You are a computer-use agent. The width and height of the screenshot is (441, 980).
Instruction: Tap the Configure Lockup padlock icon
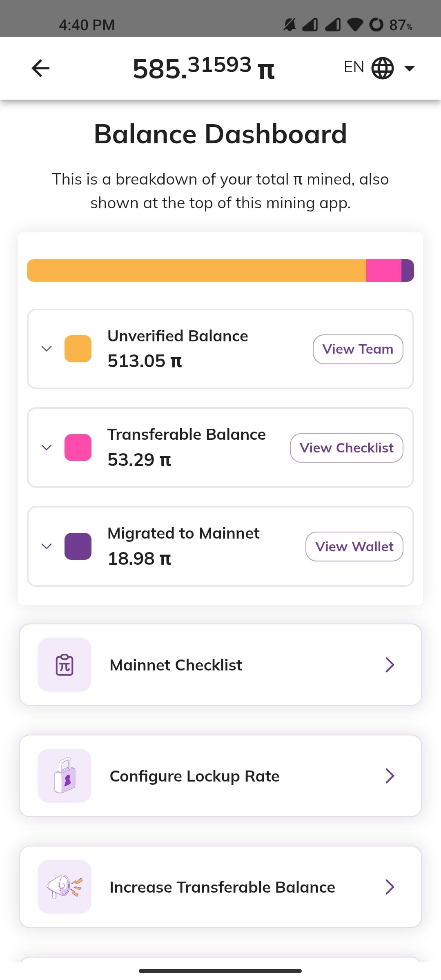coord(65,776)
